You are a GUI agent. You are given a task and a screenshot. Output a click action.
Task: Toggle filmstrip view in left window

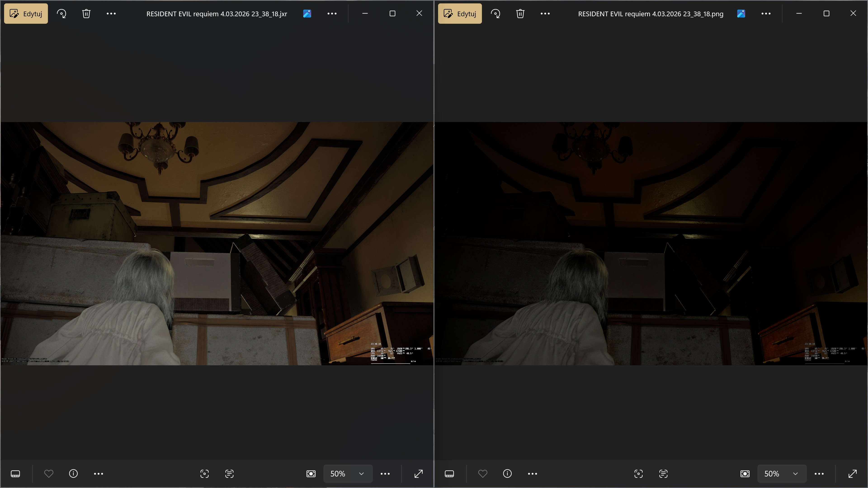(x=16, y=474)
